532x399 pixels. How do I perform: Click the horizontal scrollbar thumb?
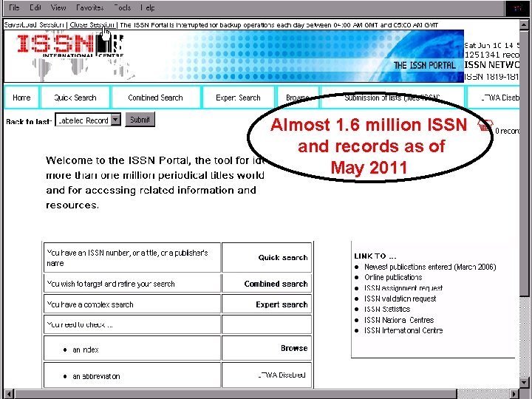(236, 394)
